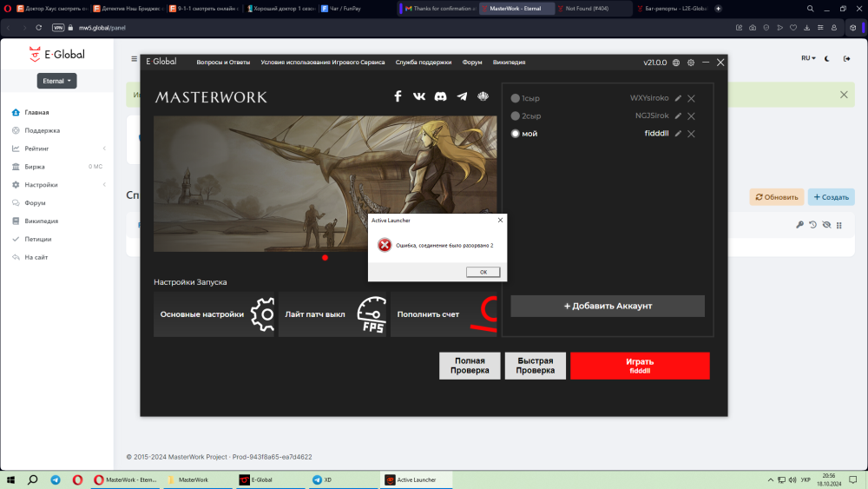Open launcher settings gear icon

coord(691,63)
